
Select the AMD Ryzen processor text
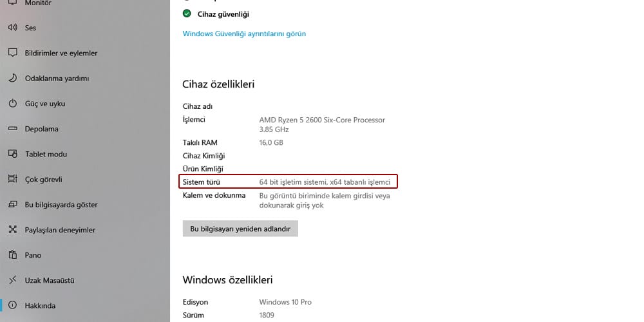[x=322, y=120]
